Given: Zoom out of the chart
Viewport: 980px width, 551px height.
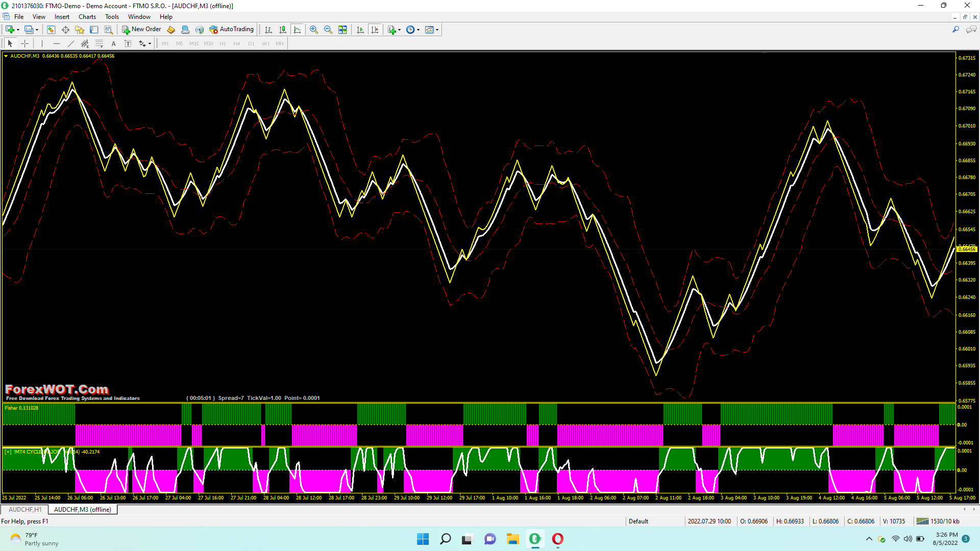Looking at the screenshot, I should (x=328, y=30).
